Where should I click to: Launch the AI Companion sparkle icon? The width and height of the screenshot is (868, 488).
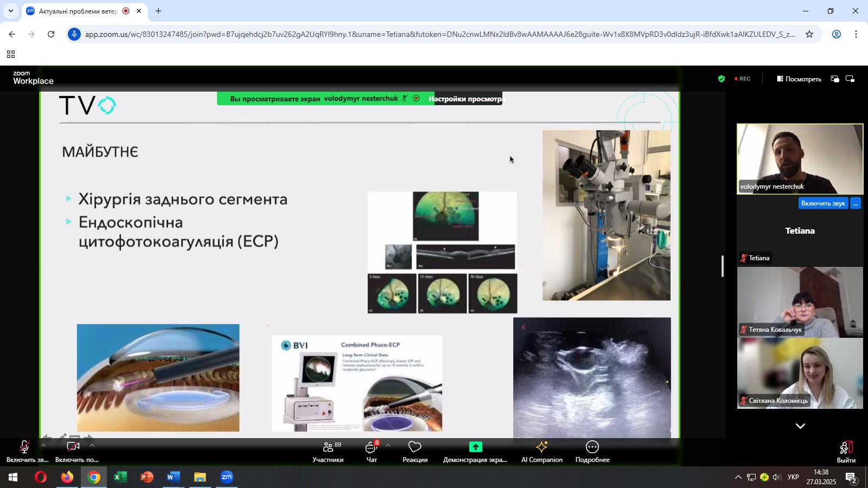541,451
